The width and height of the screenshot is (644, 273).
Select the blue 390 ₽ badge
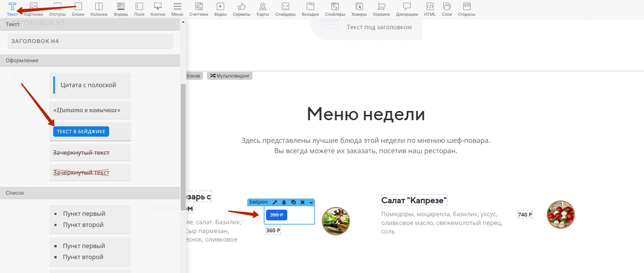(x=276, y=215)
